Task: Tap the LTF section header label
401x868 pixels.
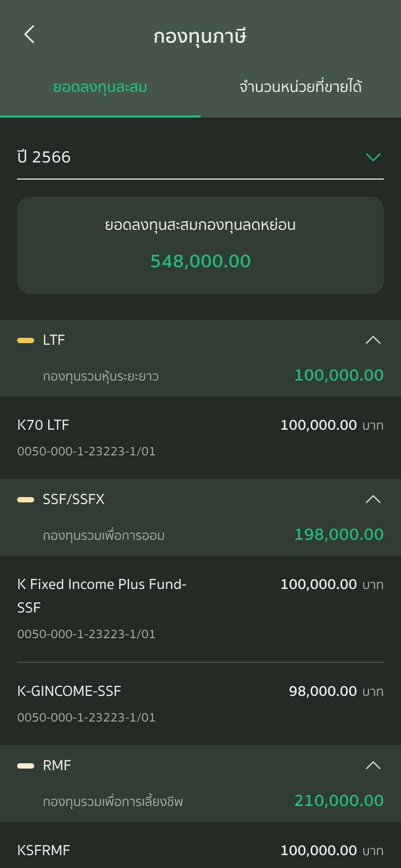Action: point(54,340)
